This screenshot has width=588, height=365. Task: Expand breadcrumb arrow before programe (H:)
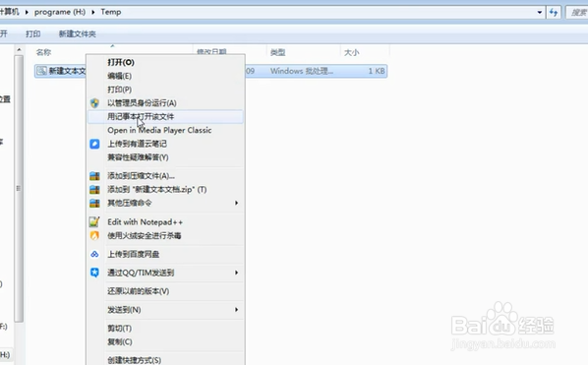[x=27, y=13]
